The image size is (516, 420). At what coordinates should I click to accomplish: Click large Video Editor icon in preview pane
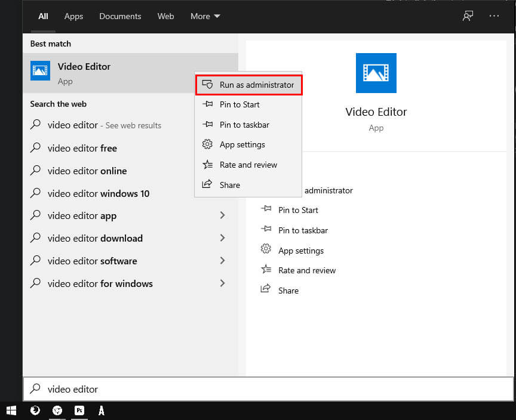pyautogui.click(x=376, y=73)
